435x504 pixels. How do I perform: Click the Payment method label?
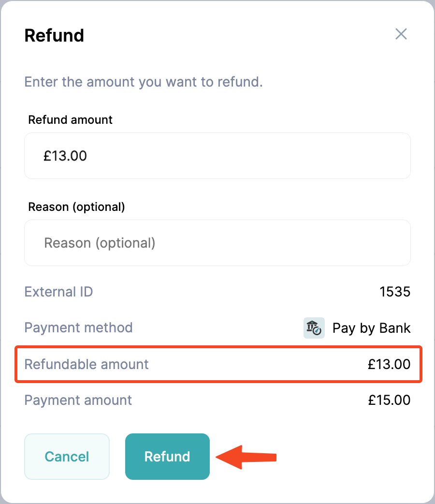78,327
